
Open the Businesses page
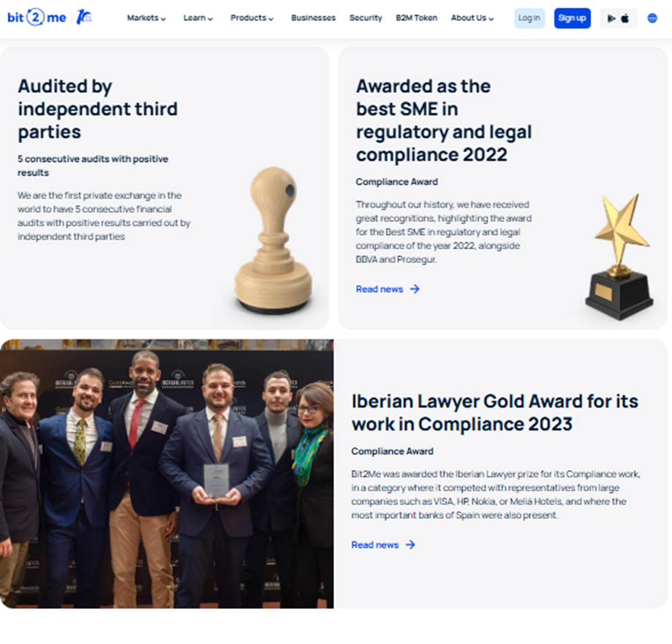(x=313, y=18)
